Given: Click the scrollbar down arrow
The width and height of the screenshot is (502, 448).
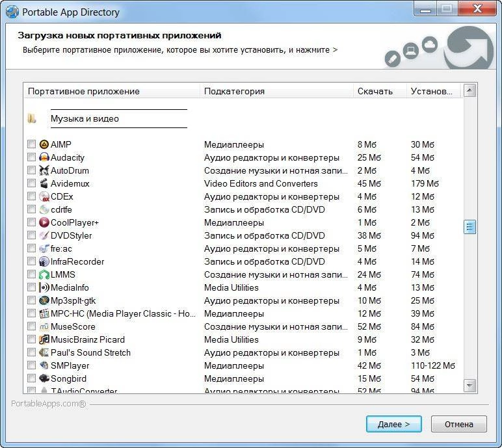Looking at the screenshot, I should (x=469, y=385).
